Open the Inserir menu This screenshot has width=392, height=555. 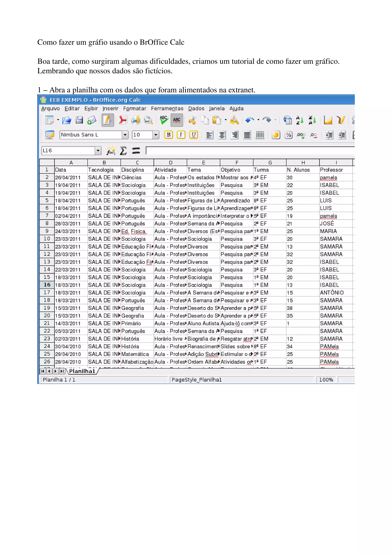[110, 109]
